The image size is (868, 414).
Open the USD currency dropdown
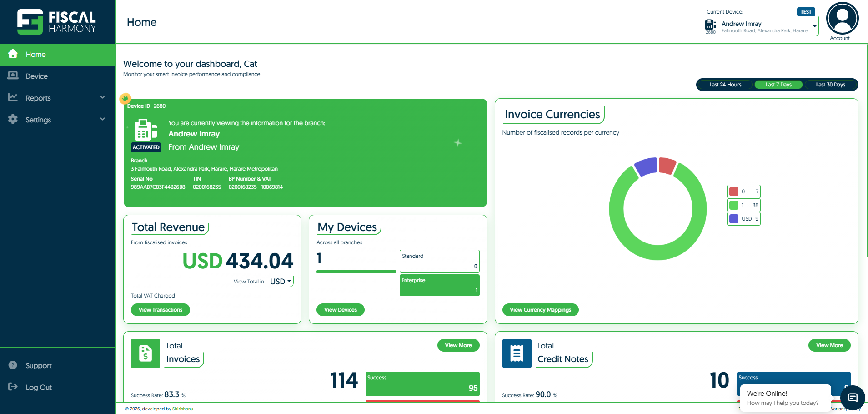pyautogui.click(x=281, y=282)
